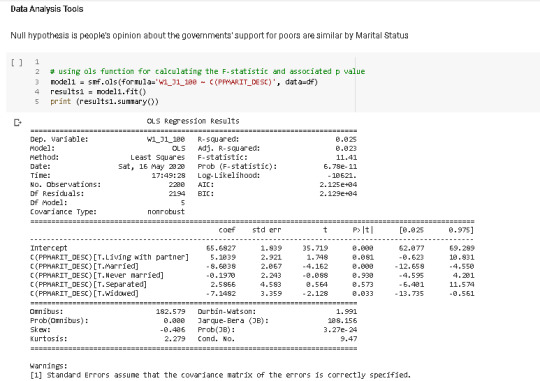540x381 pixels.
Task: Click the Covariance Type value nonrobust
Action: click(166, 212)
